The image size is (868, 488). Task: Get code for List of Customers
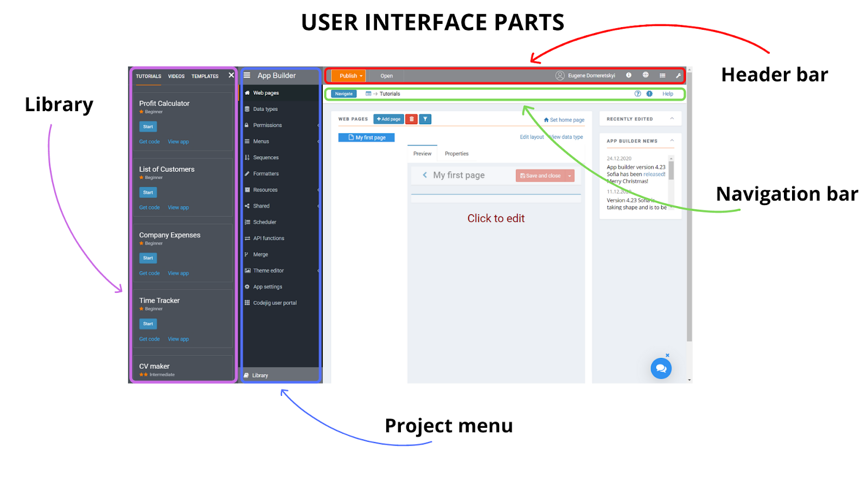tap(149, 208)
